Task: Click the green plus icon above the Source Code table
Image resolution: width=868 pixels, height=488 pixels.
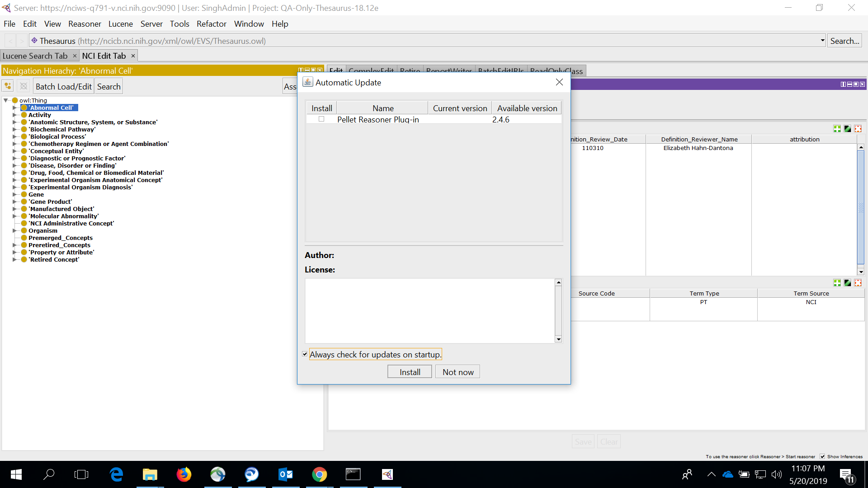Action: [x=837, y=283]
